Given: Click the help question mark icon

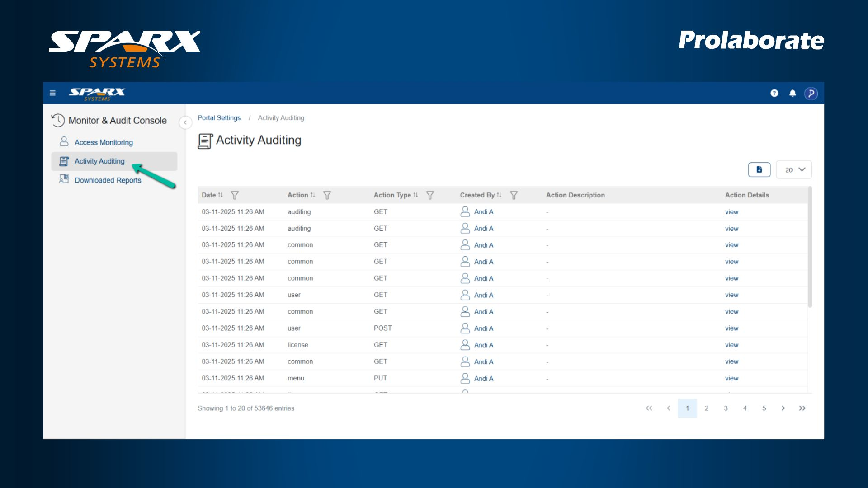Looking at the screenshot, I should 774,93.
